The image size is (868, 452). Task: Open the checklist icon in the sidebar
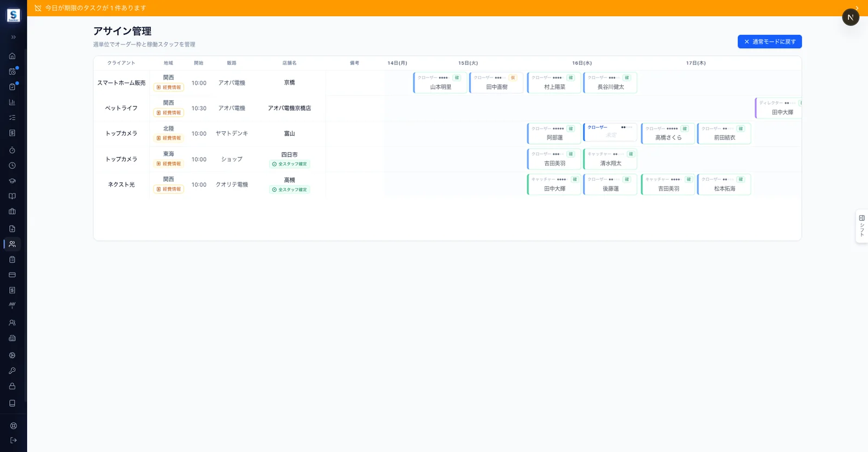pyautogui.click(x=12, y=117)
